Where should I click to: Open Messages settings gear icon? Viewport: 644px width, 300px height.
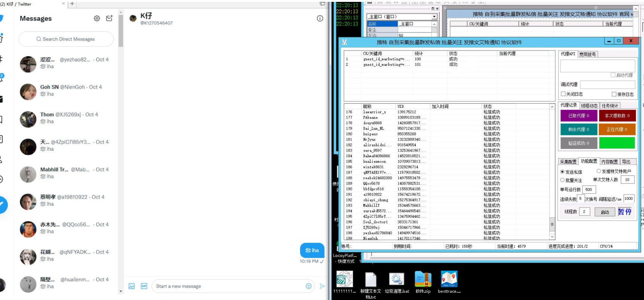point(97,18)
